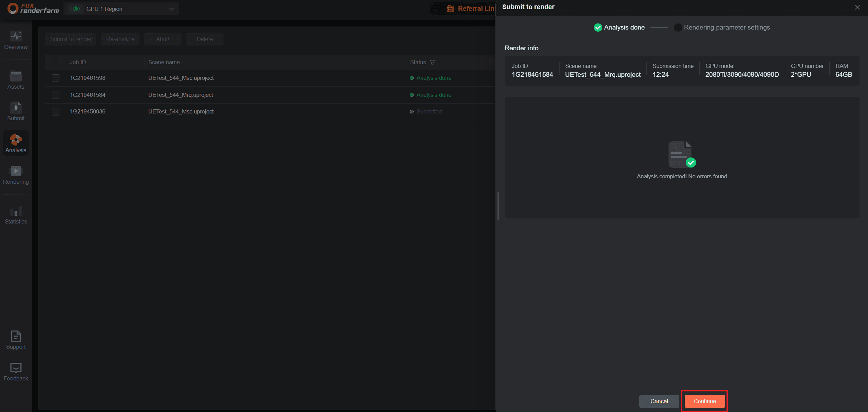Open the Support document icon

click(x=16, y=336)
